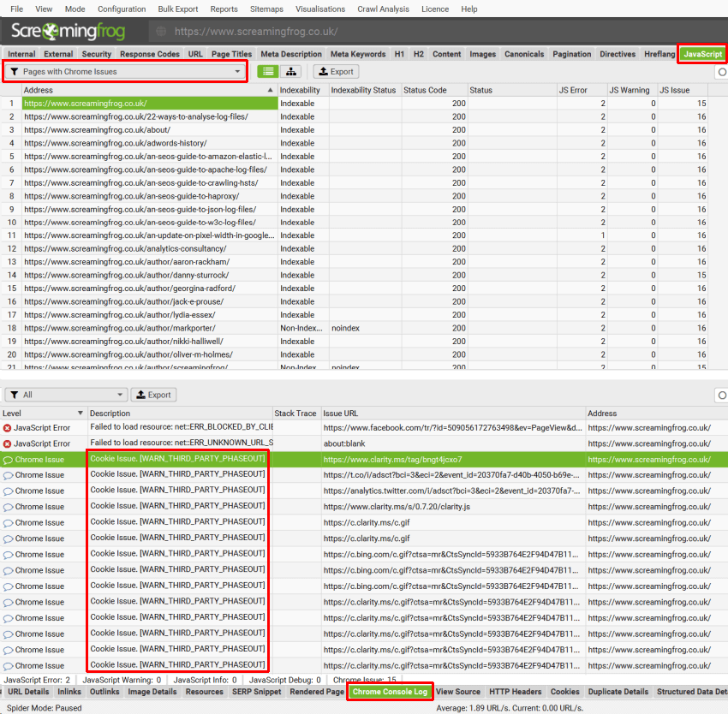Screen dimensions: 728x714
Task: Click search icon in upper pane
Action: coord(722,72)
